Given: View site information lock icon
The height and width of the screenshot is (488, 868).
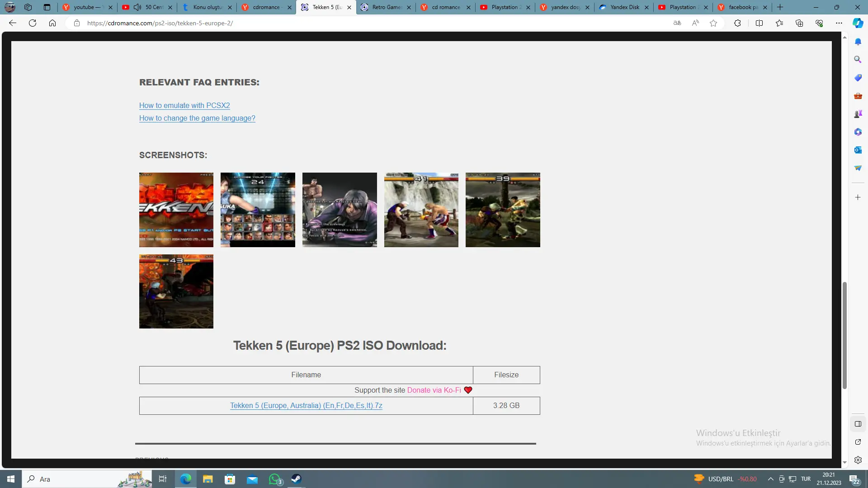Looking at the screenshot, I should [77, 23].
